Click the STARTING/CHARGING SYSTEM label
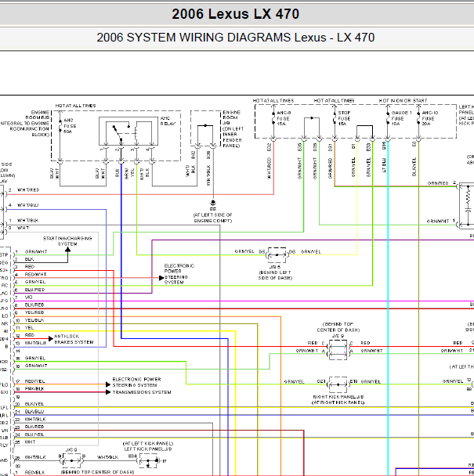474x476 pixels. pos(67,241)
